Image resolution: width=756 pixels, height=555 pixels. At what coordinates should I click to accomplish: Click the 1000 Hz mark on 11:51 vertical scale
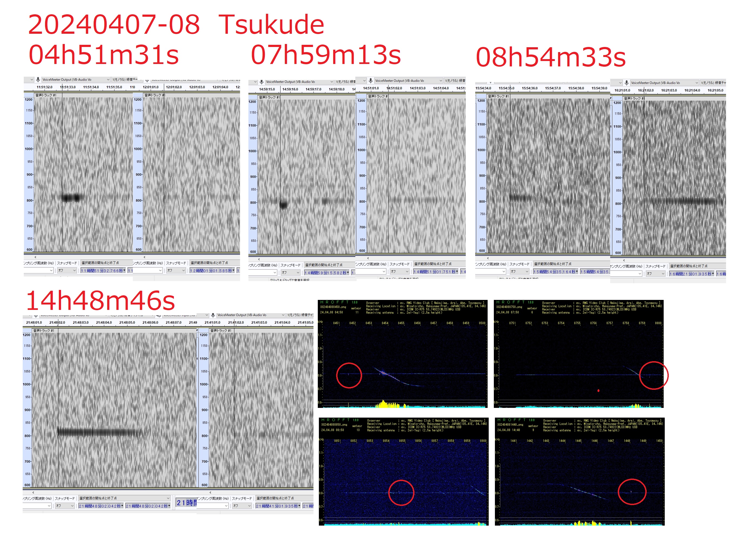click(29, 149)
